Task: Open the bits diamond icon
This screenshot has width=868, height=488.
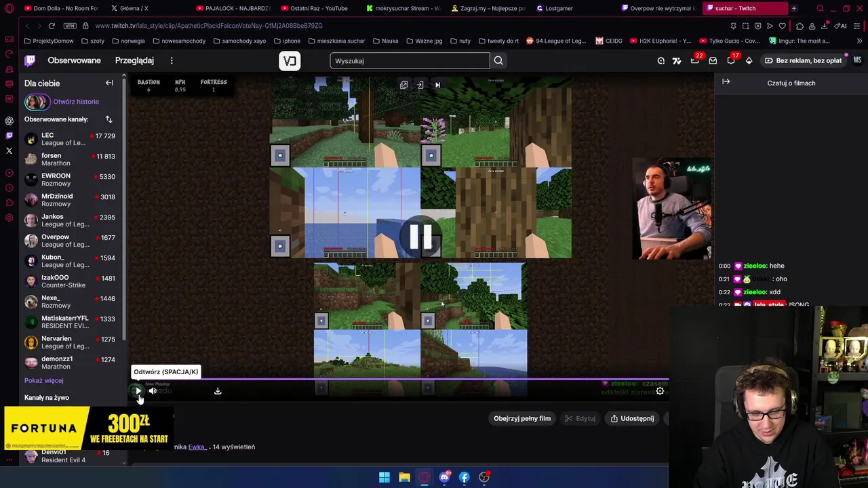Action: tap(749, 60)
